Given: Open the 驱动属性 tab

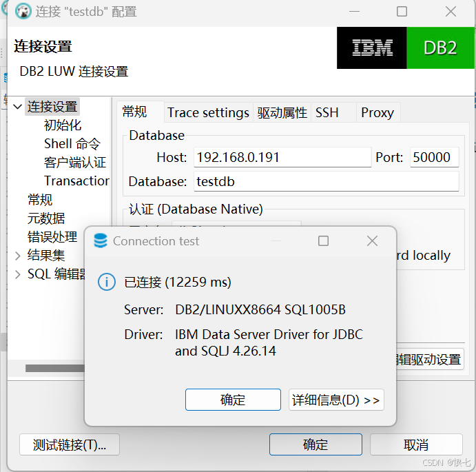Looking at the screenshot, I should click(282, 113).
